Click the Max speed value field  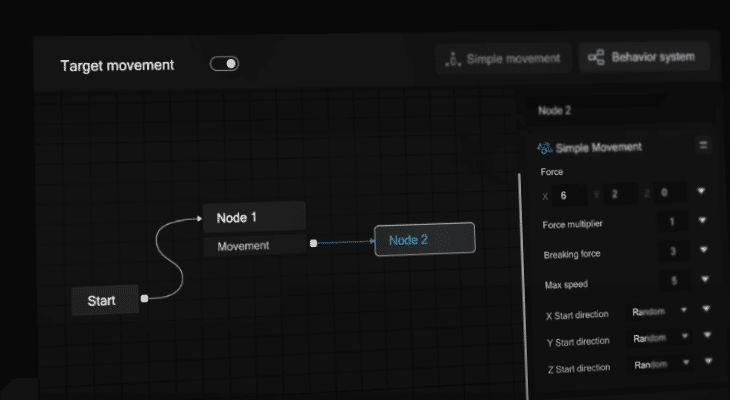[x=674, y=280]
